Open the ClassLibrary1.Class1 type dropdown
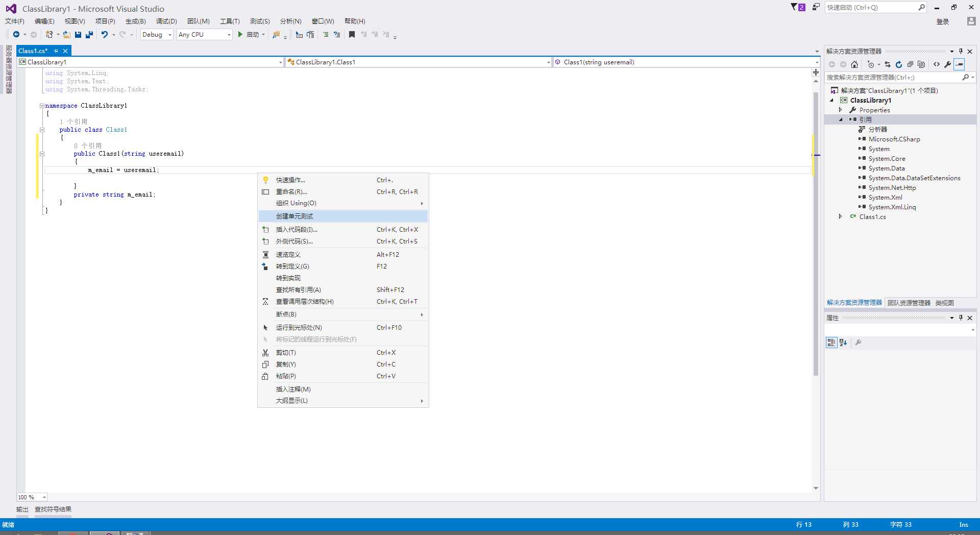The width and height of the screenshot is (980, 535). [419, 62]
